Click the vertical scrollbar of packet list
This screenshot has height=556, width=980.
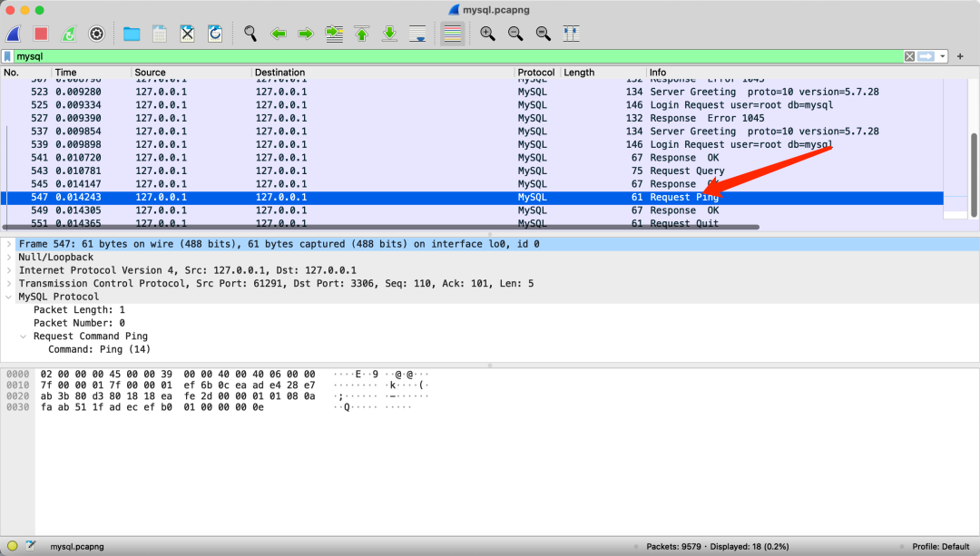(x=974, y=175)
